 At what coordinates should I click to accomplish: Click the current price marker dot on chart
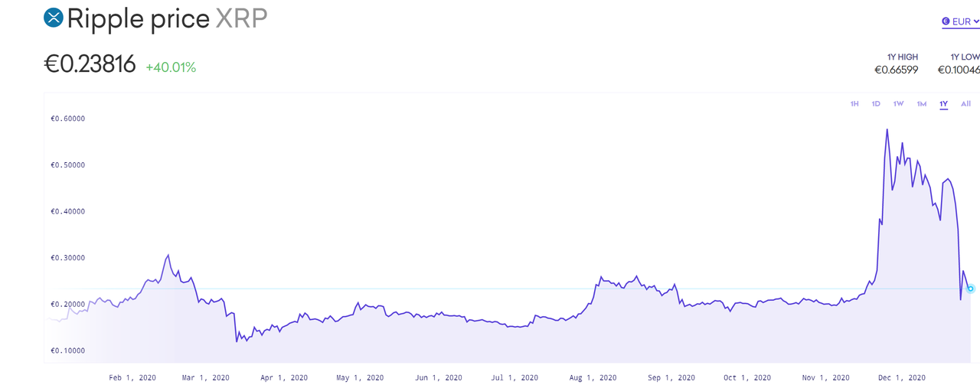click(x=971, y=289)
